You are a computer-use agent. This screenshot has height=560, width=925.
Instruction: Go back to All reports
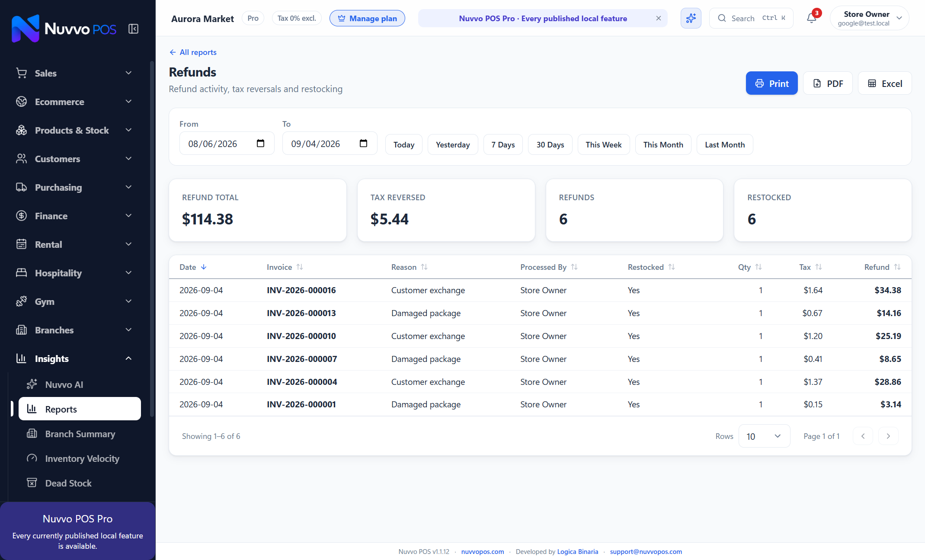[x=193, y=52]
